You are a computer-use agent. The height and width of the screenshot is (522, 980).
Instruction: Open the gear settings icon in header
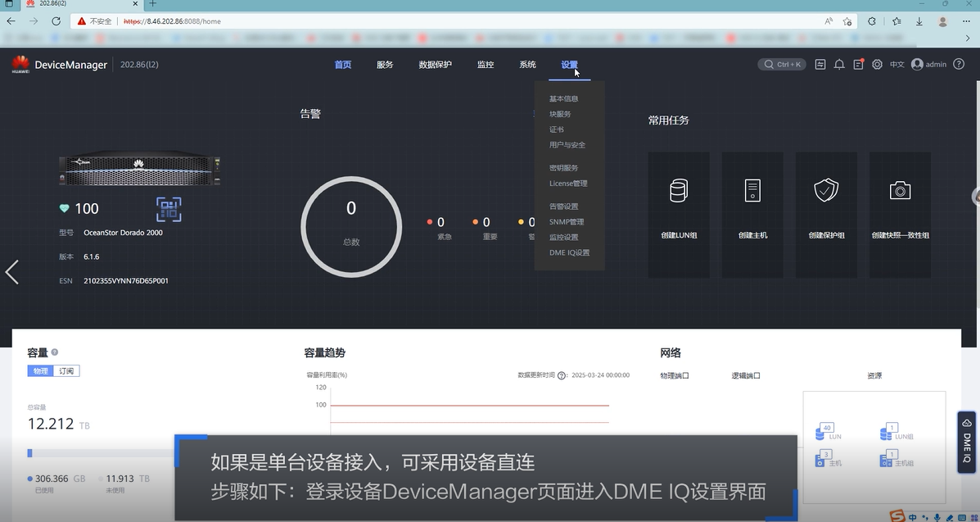[x=877, y=65]
